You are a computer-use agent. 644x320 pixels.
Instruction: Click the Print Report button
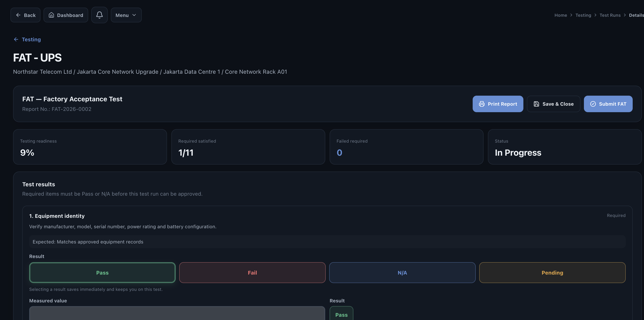497,104
